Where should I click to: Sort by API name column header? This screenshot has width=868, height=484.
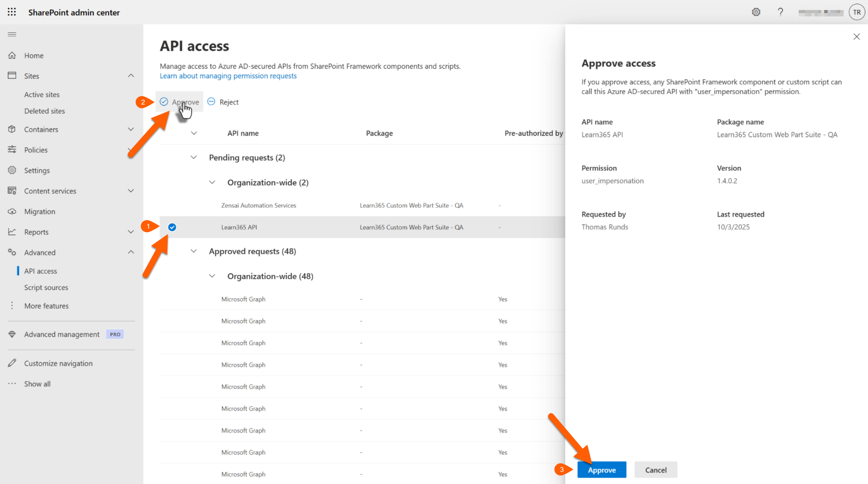(x=243, y=133)
